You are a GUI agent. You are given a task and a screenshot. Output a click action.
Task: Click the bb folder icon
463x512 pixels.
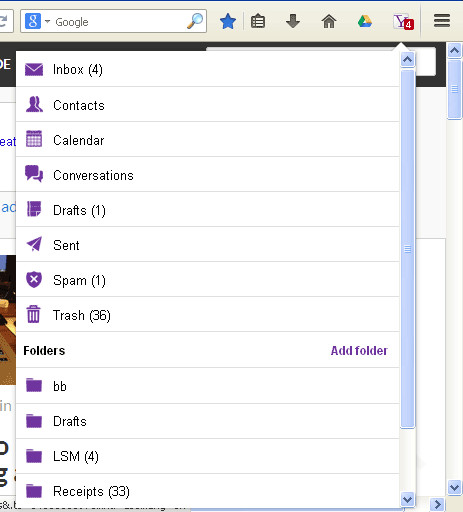pyautogui.click(x=34, y=385)
